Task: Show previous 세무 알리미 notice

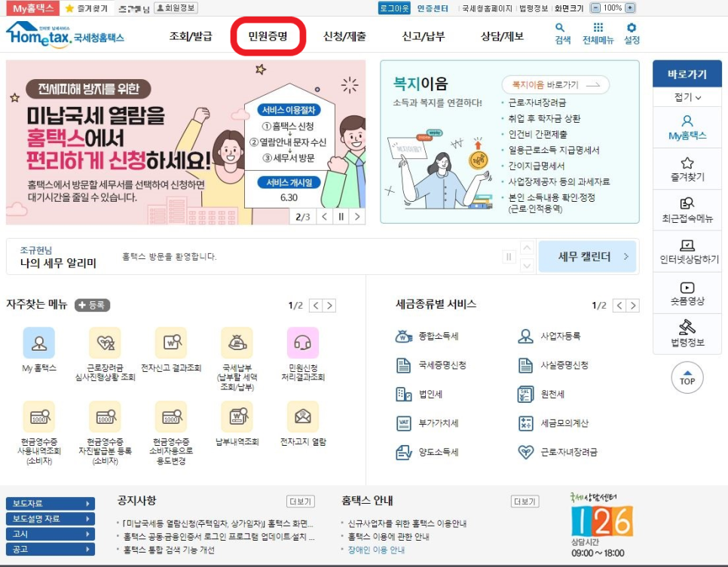Action: pyautogui.click(x=527, y=248)
